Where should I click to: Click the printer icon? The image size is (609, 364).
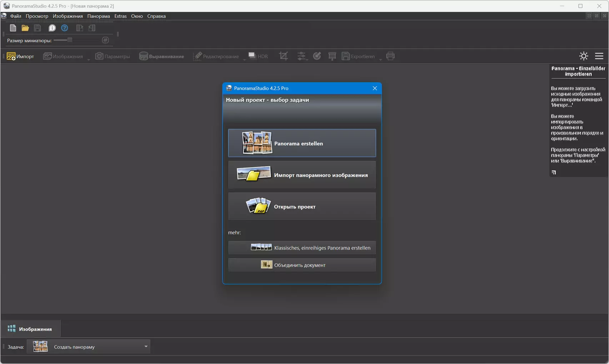tap(390, 56)
